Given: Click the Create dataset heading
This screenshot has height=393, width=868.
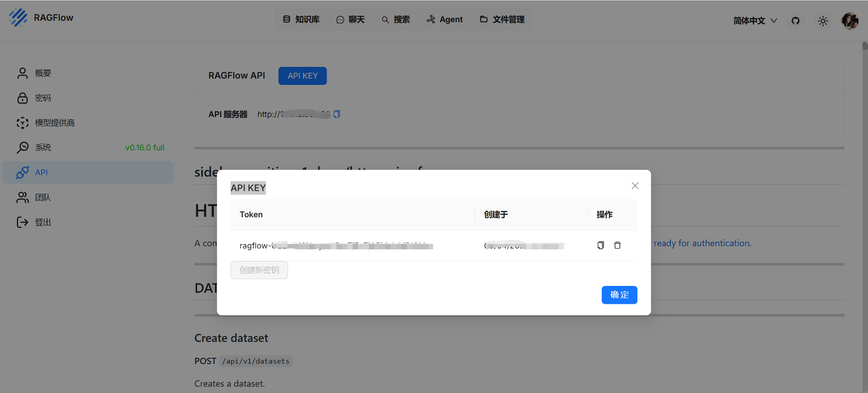Looking at the screenshot, I should pyautogui.click(x=231, y=338).
